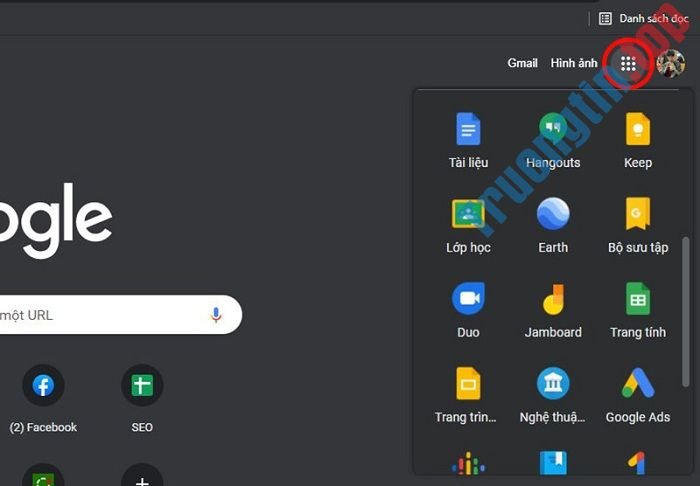Viewport: 700px width, 486px height.
Task: Open Trang tính (Sheets) app
Action: click(638, 310)
